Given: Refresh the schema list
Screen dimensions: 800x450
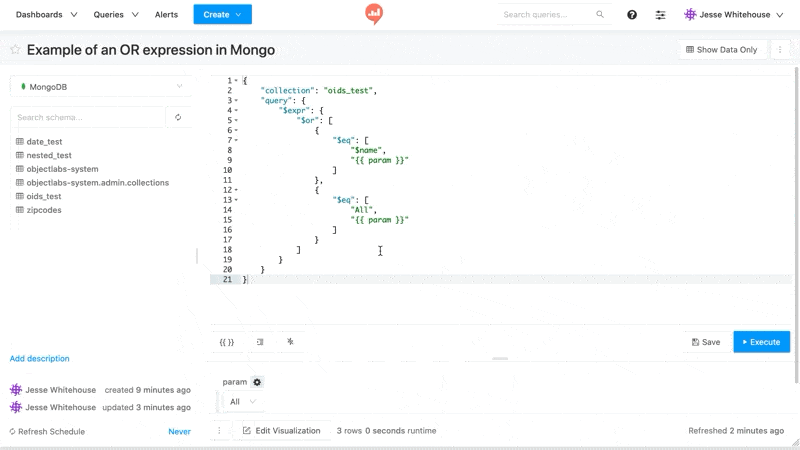Looking at the screenshot, I should [x=178, y=117].
